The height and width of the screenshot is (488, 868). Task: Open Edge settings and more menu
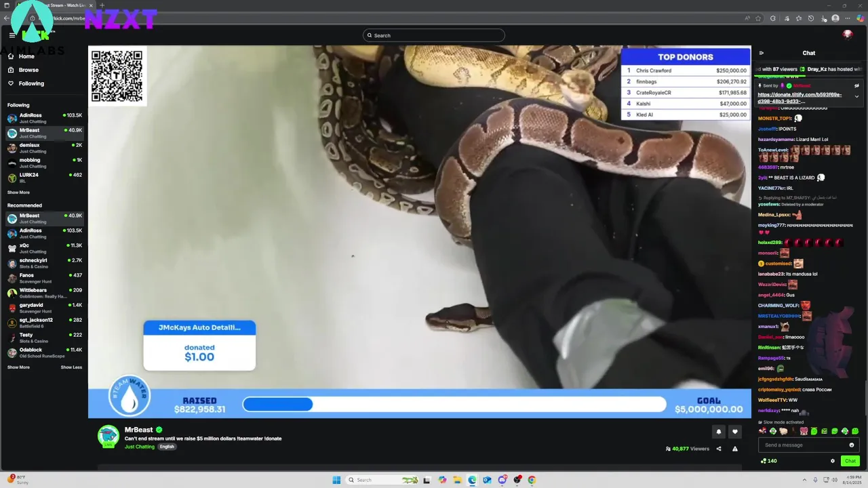[x=848, y=18]
